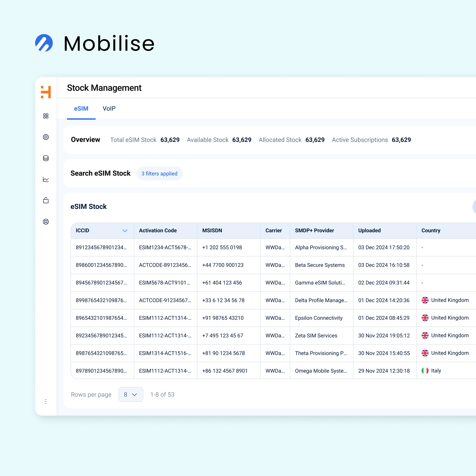Open the support lifebuoy icon

(x=46, y=222)
